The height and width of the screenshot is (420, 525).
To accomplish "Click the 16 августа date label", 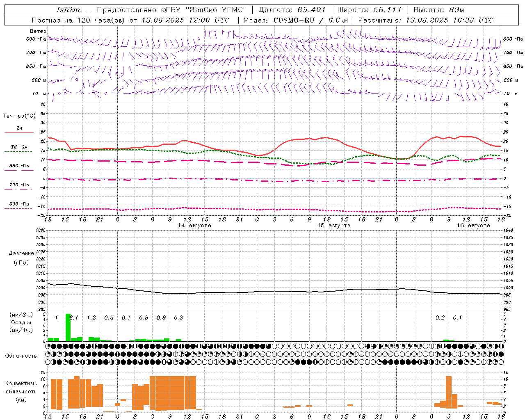I will (473, 226).
